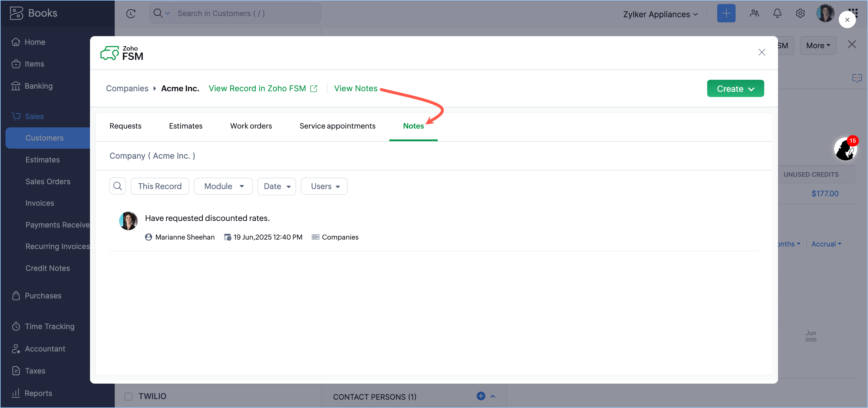Open the settings gear icon
This screenshot has width=868, height=408.
[x=800, y=13]
